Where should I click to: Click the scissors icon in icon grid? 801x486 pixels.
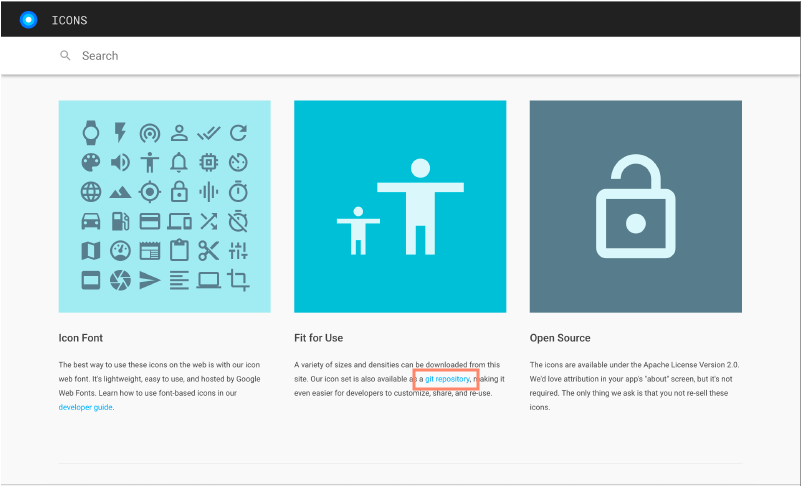pos(208,250)
